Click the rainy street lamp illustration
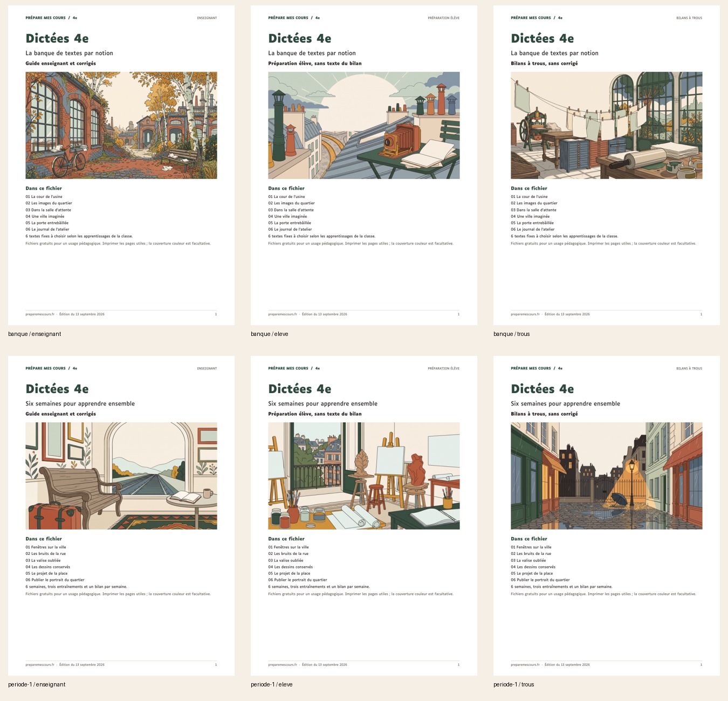 pyautogui.click(x=607, y=476)
